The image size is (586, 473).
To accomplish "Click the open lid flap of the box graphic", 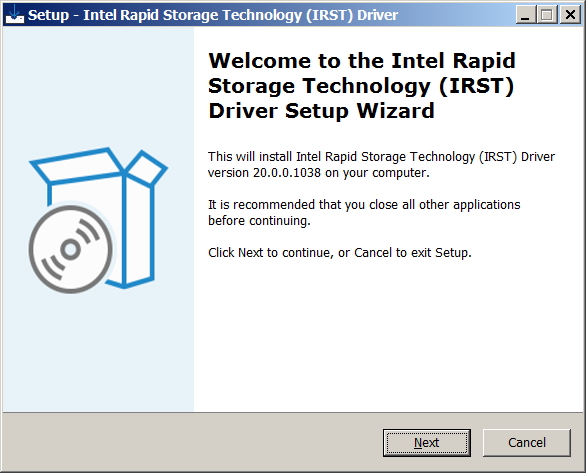I will (77, 165).
